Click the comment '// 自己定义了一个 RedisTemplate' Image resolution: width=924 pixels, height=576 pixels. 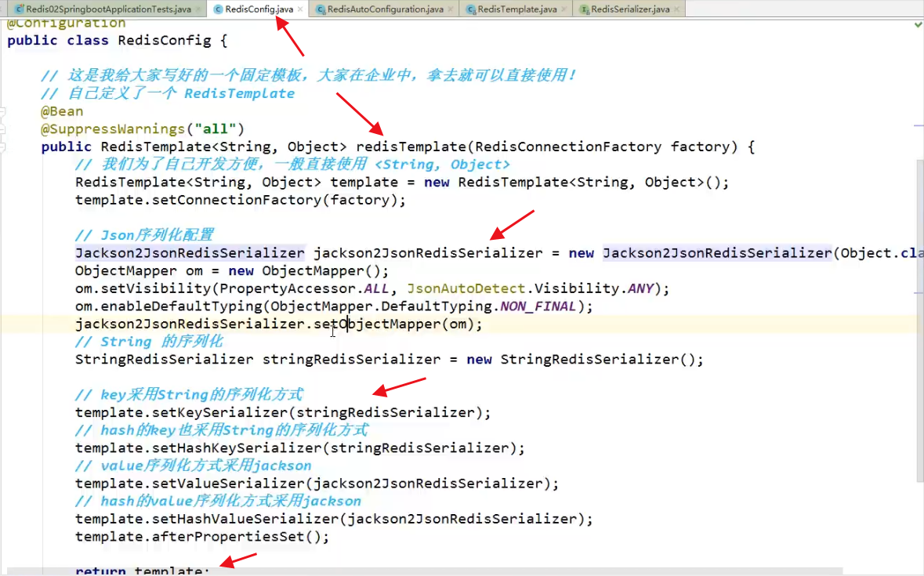168,93
